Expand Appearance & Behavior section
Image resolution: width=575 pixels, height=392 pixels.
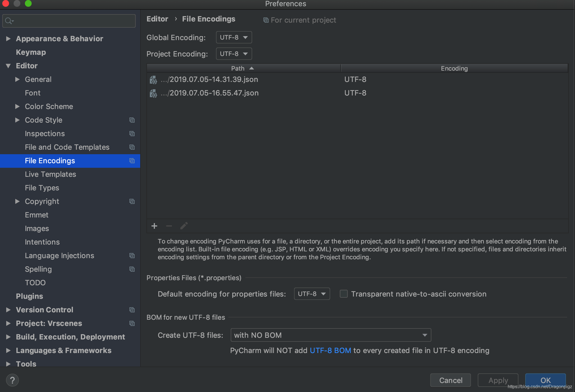click(x=8, y=39)
